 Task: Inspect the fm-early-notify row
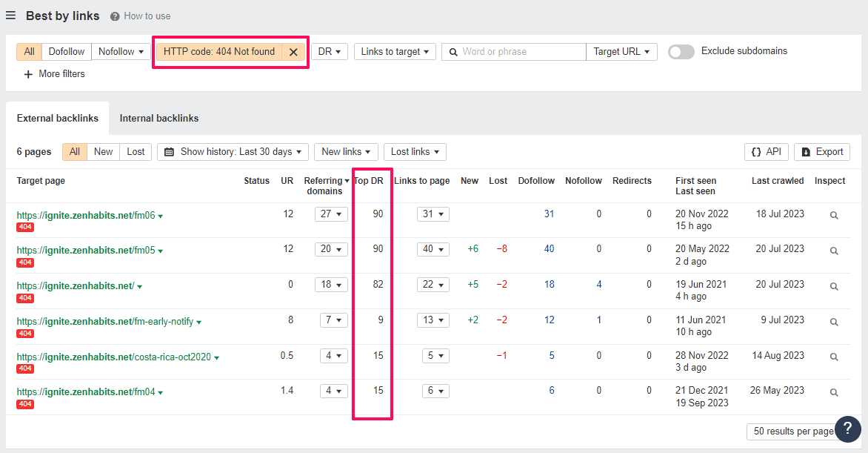tap(834, 323)
